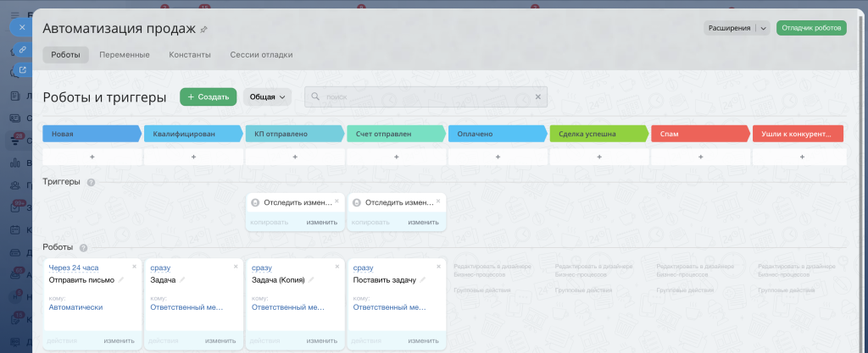Click the help icon beside Триггеры
This screenshot has width=868, height=353.
pyautogui.click(x=91, y=182)
